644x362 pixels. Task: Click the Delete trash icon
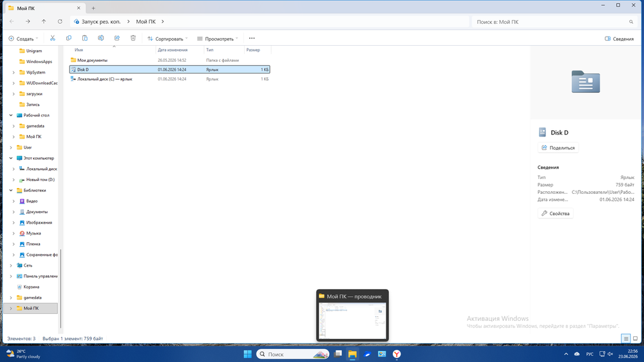[x=133, y=38]
